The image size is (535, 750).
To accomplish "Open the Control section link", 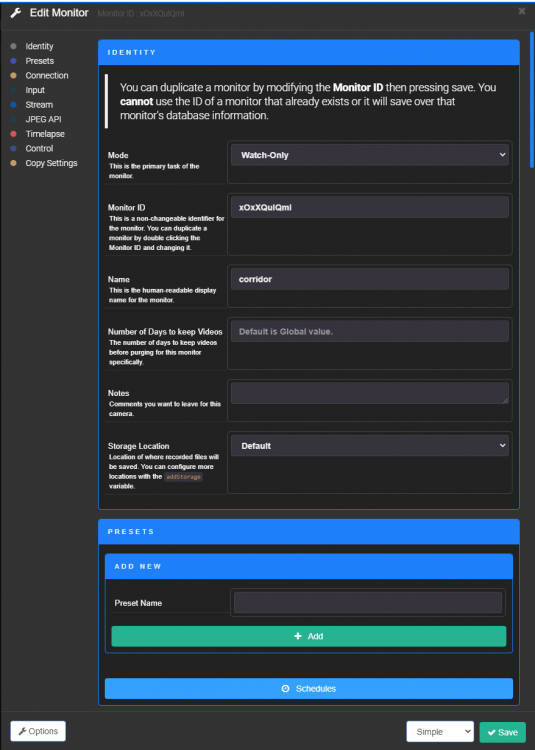I will (x=39, y=148).
